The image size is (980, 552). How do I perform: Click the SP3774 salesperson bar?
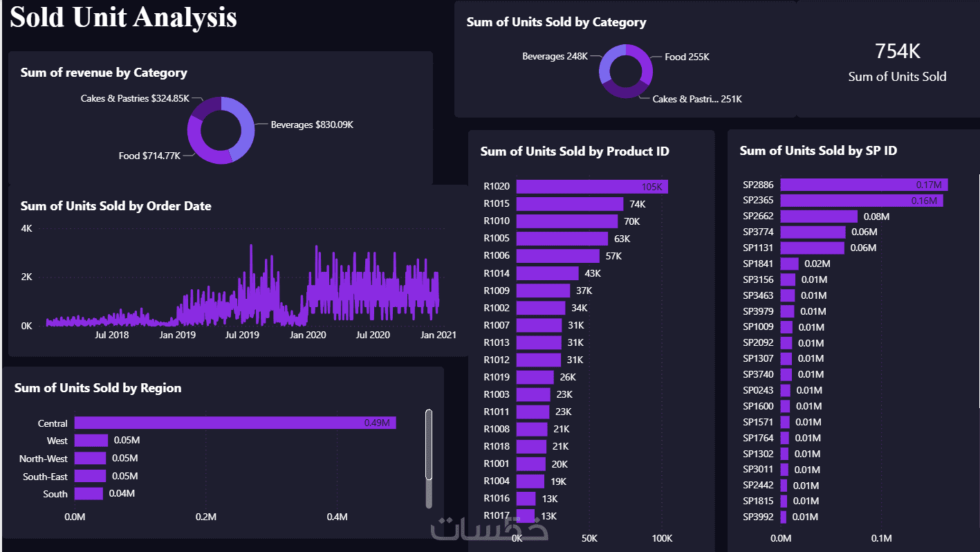813,232
